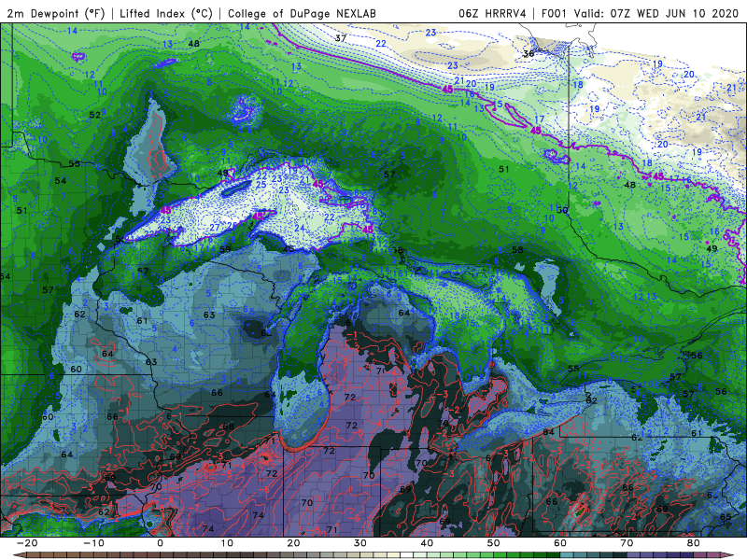Click the '80' color scale label
The image size is (747, 560).
coord(694,543)
